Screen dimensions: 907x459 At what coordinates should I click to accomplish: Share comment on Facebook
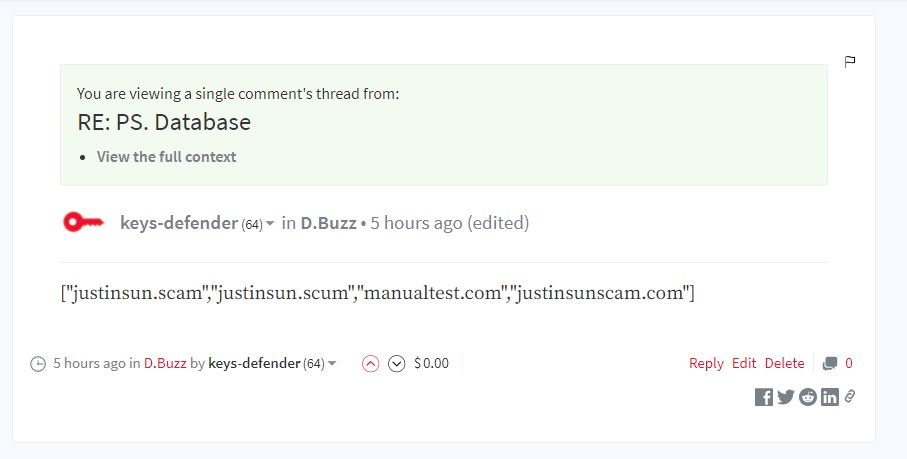764,397
